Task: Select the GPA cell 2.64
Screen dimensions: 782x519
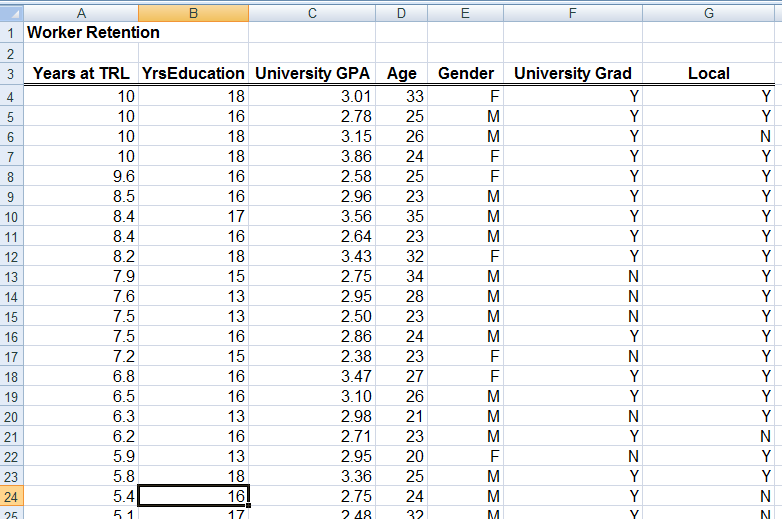Action: (x=312, y=236)
